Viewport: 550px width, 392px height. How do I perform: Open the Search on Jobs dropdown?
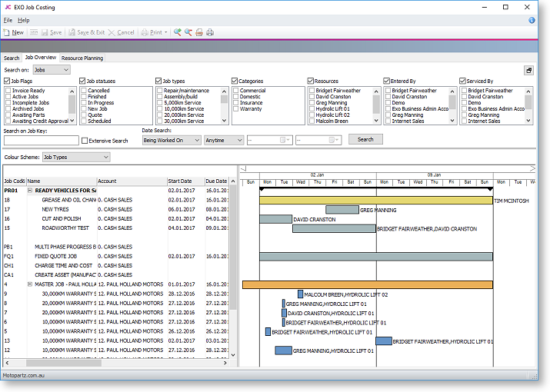coord(52,70)
